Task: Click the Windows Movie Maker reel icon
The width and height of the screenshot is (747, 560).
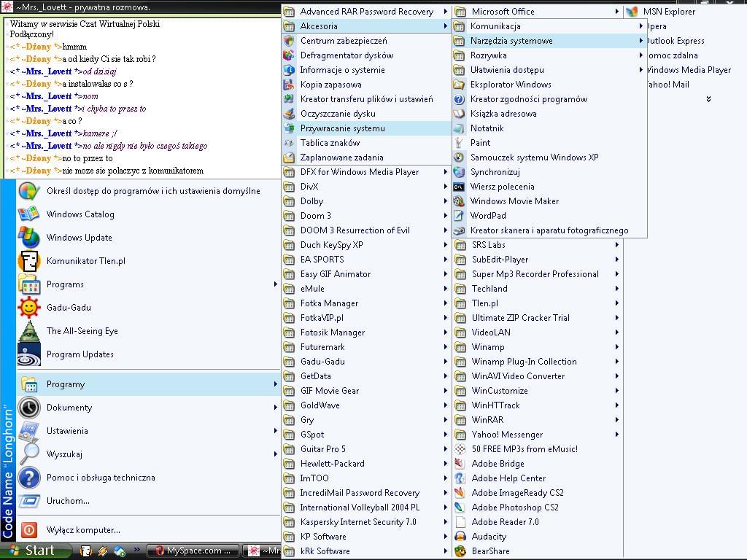Action: pyautogui.click(x=459, y=201)
